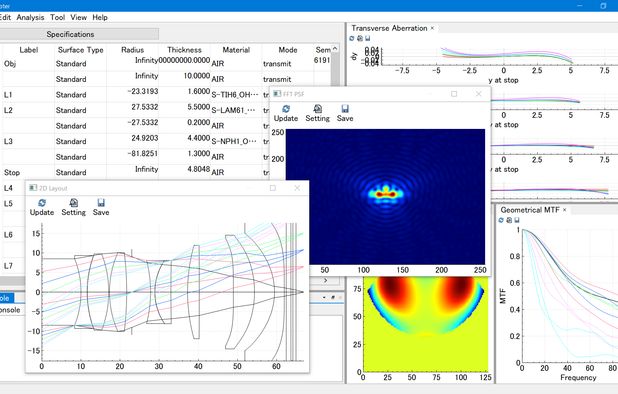Screen dimensions: 618x394
Task: Select the thickness cell 5.5000
Action: point(184,110)
